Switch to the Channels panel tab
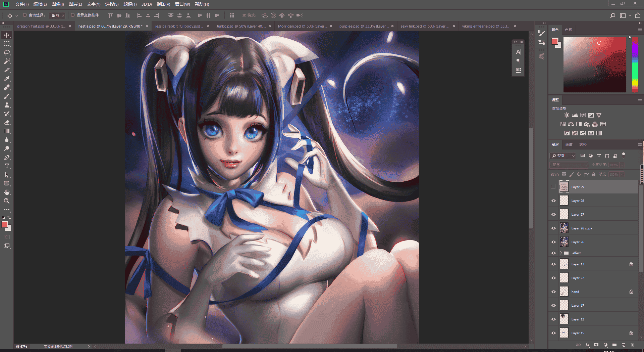The image size is (644, 352). click(569, 145)
